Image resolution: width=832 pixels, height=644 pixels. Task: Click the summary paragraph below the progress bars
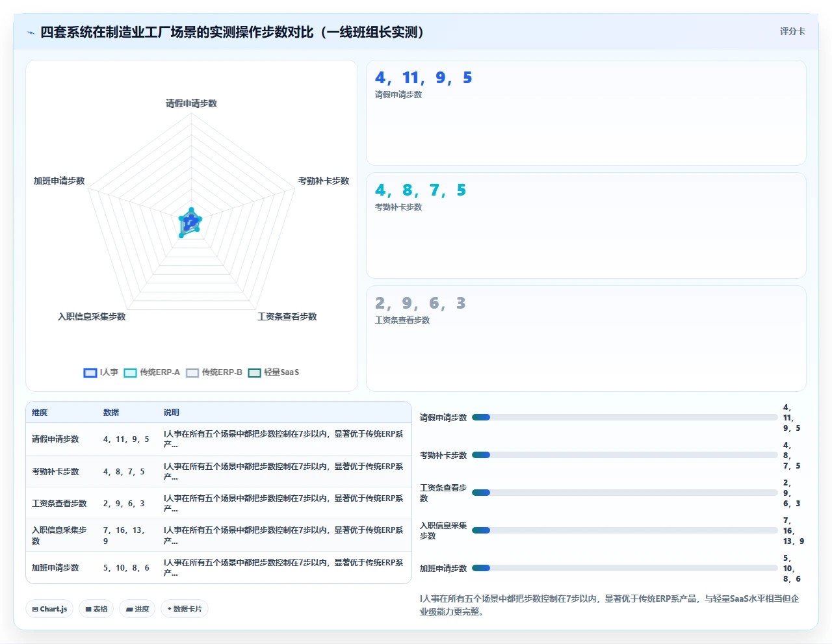click(610, 605)
